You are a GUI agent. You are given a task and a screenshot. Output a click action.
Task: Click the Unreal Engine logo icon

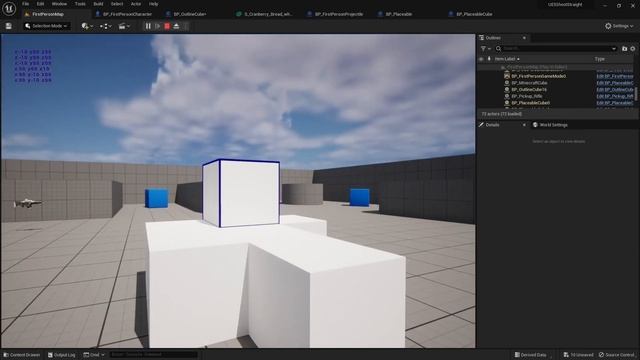coord(9,8)
